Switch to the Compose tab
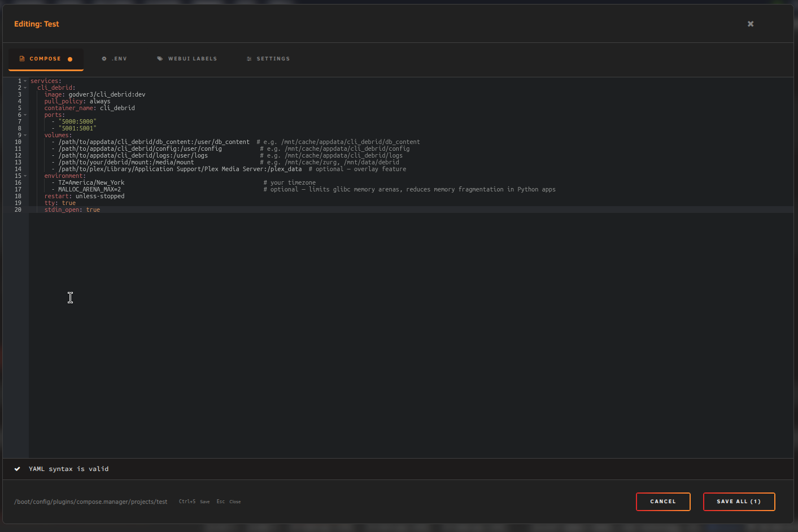This screenshot has height=532, width=798. (x=46, y=59)
